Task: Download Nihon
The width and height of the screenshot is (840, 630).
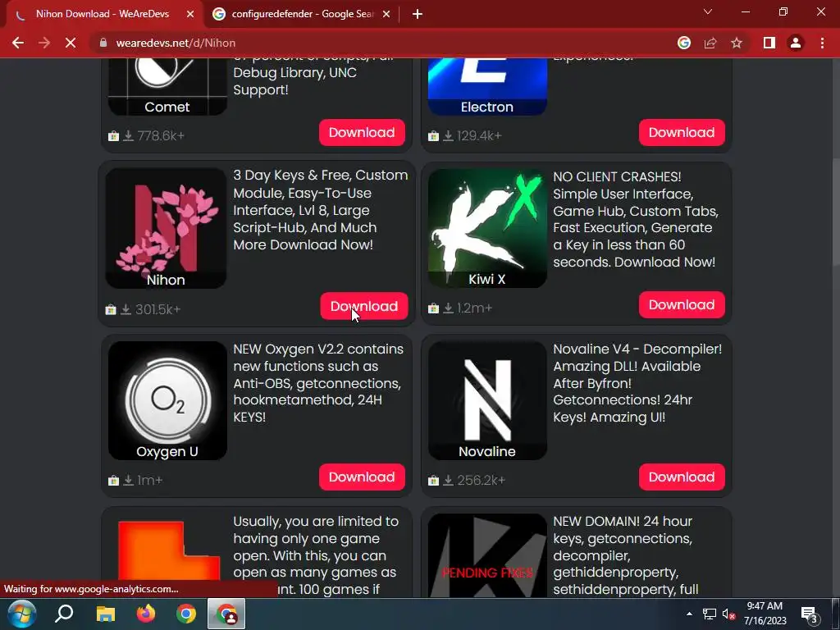Action: (363, 306)
